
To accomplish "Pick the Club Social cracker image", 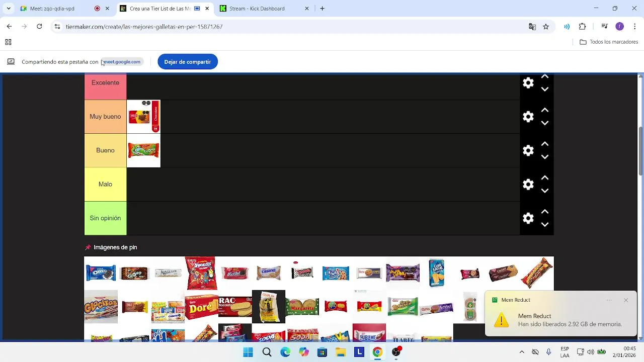I will tap(436, 273).
